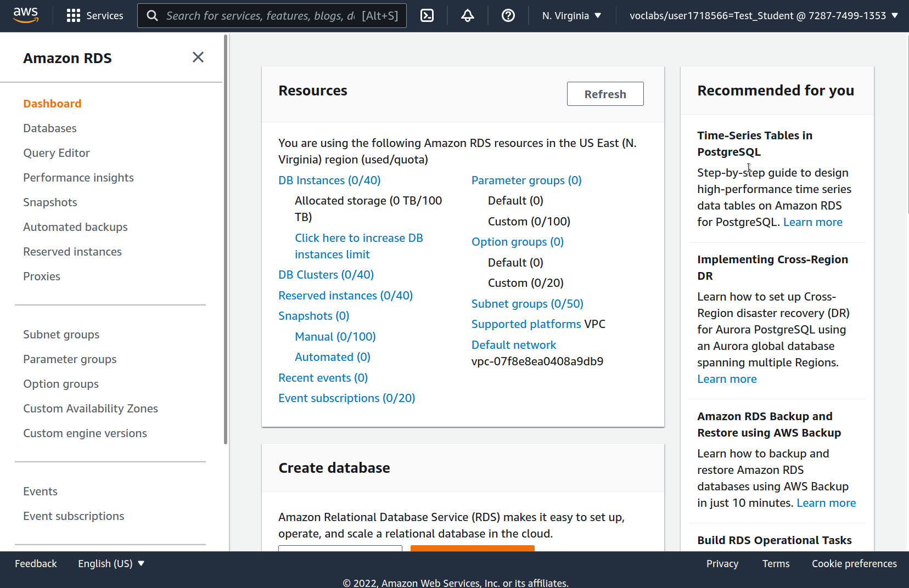Click the 'Recommended for you' heading
909x588 pixels.
click(x=776, y=91)
